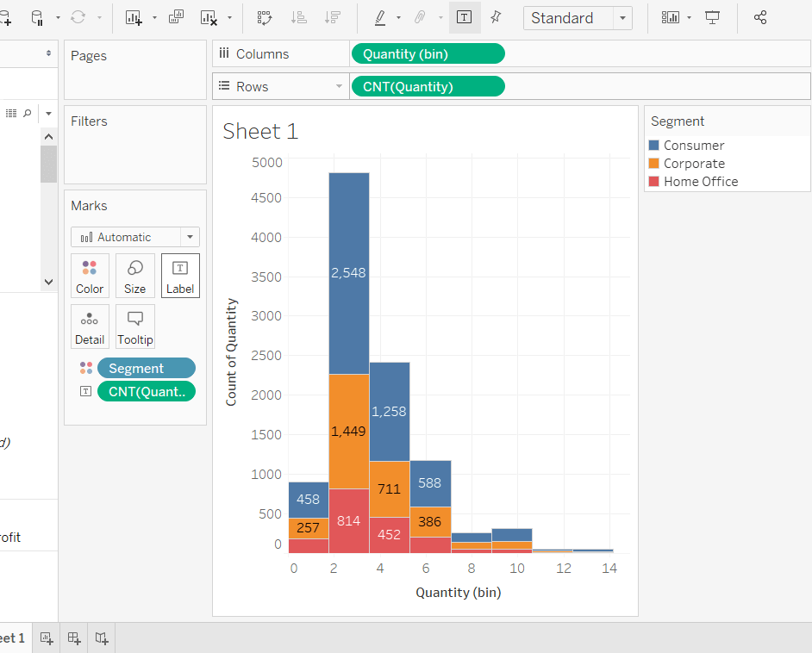Click the duplicate sheet icon
Viewport: 812px width, 653px height.
(x=176, y=17)
